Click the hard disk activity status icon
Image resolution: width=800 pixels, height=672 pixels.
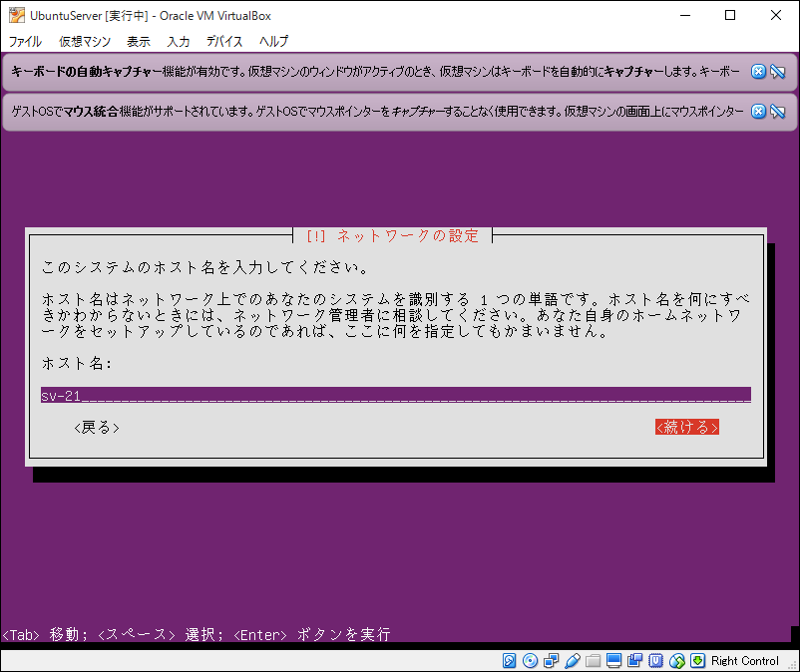pyautogui.click(x=508, y=660)
